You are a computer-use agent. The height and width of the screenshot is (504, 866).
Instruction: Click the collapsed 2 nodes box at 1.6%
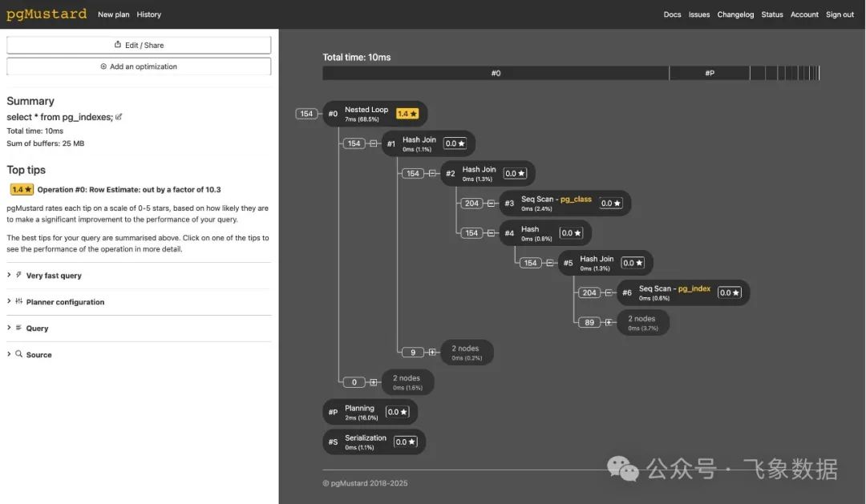point(407,382)
